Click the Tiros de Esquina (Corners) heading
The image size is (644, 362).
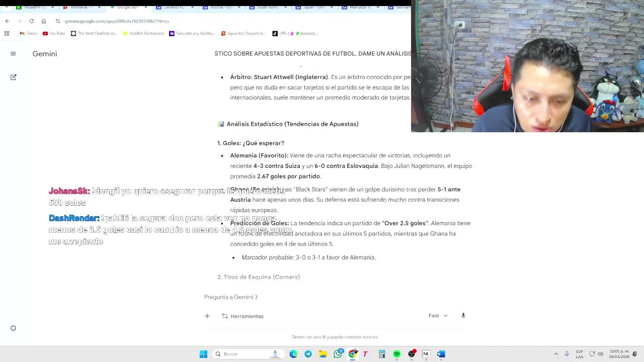coord(259,277)
